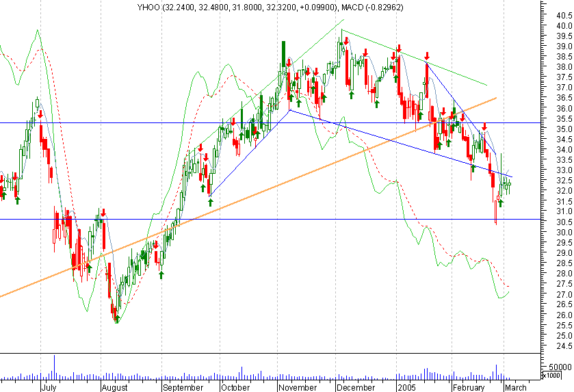Click the 24.5 price label on the scale
574x392 pixels.
click(564, 346)
